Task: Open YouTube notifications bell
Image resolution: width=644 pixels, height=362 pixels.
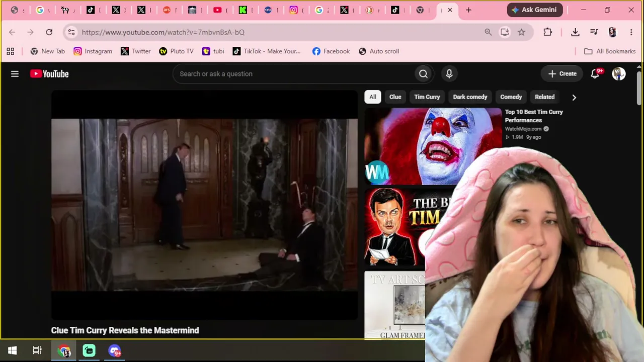Action: coord(595,74)
